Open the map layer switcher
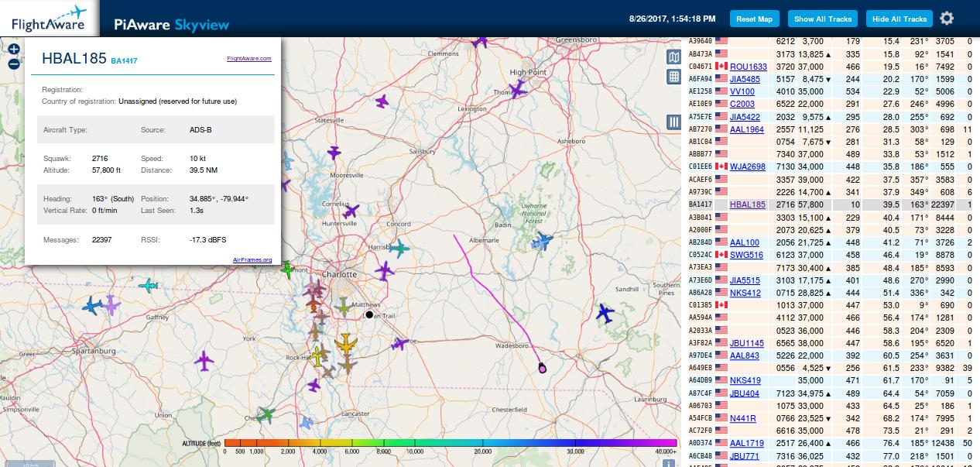This screenshot has height=467, width=980. 674,57
